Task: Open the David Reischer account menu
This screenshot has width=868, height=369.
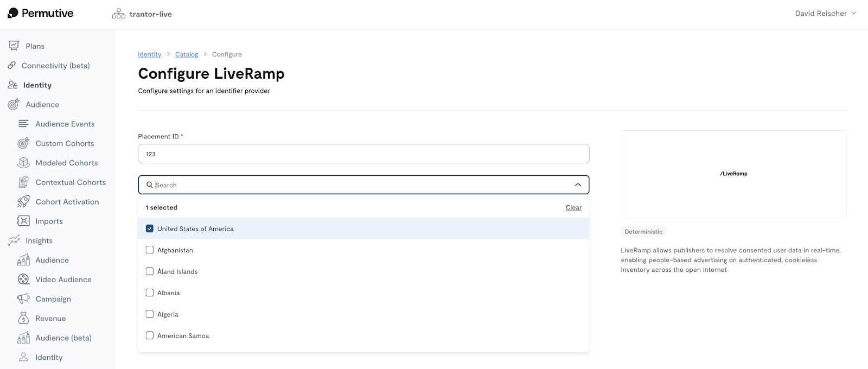Action: 825,13
